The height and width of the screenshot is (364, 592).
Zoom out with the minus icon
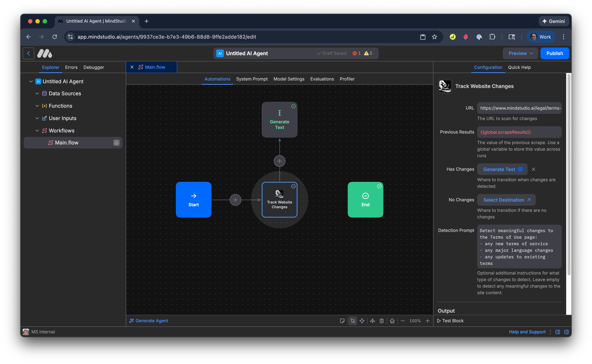403,321
